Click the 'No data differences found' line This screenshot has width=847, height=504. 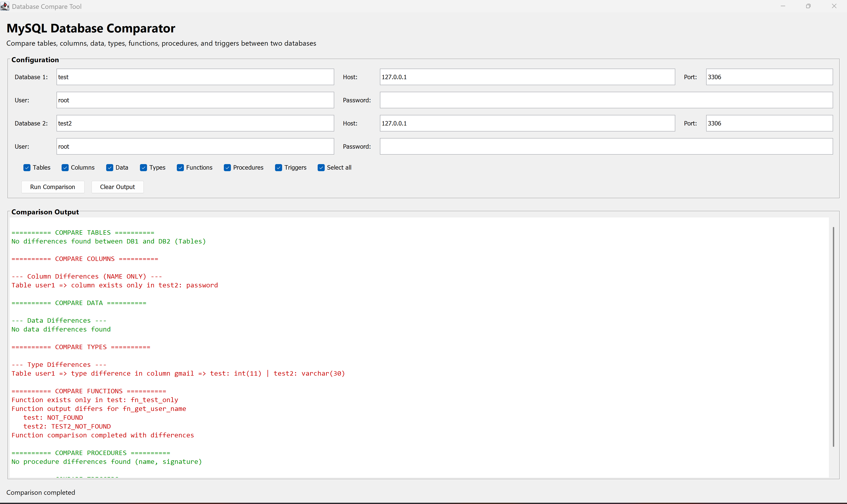pos(61,330)
